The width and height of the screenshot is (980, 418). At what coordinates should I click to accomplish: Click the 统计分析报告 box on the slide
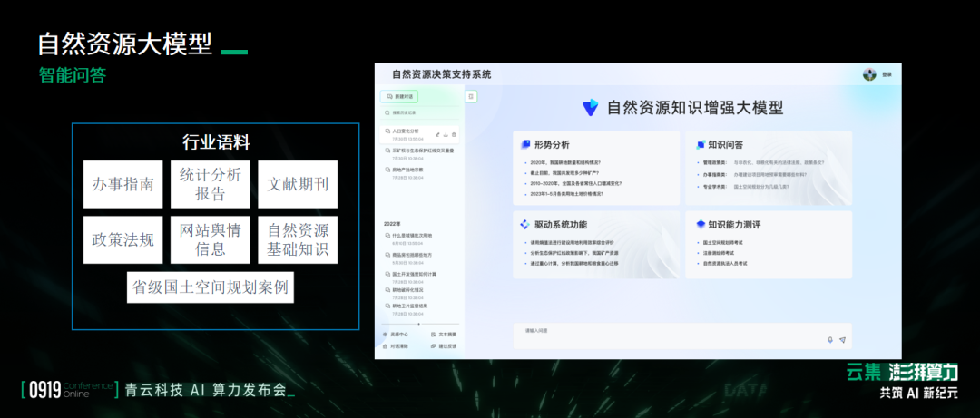point(210,184)
